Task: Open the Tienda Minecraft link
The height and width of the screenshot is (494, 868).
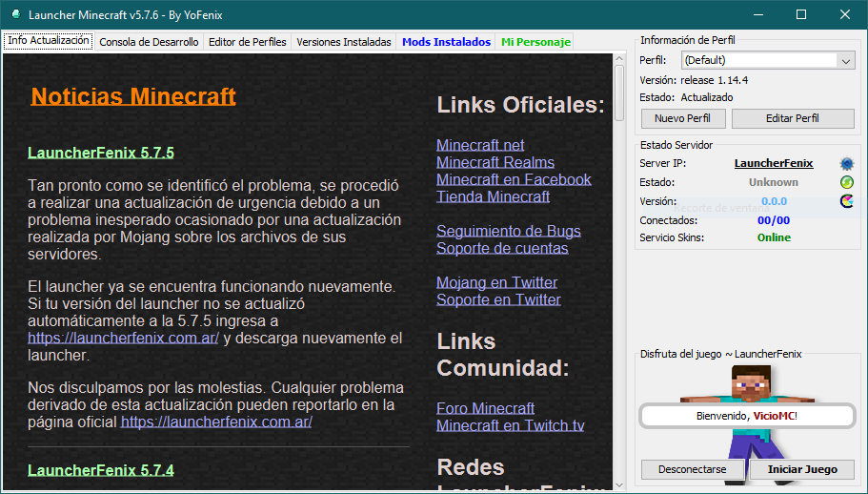Action: tap(494, 196)
